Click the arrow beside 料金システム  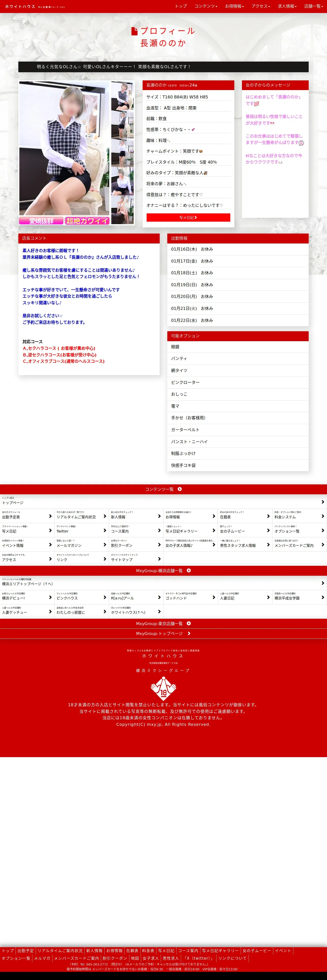pos(323,516)
